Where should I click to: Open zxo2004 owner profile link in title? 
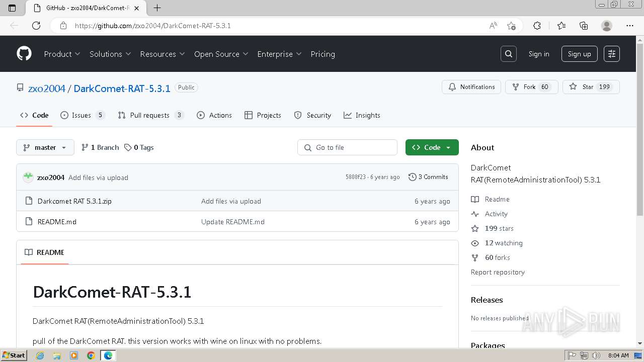pos(47,88)
